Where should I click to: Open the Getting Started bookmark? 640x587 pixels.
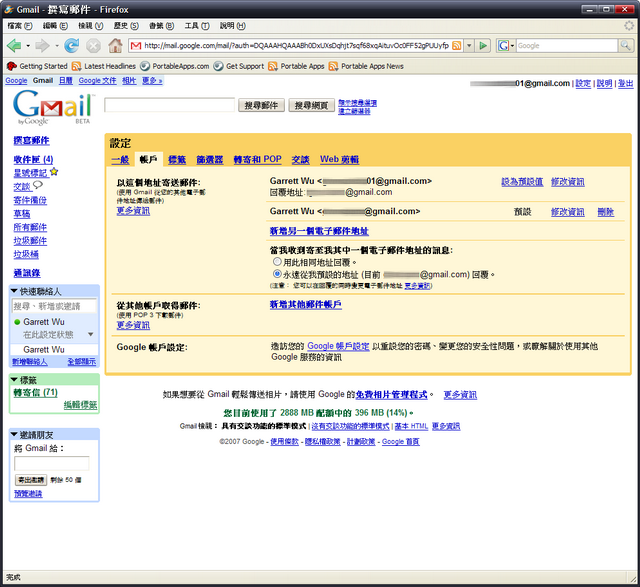[x=37, y=66]
